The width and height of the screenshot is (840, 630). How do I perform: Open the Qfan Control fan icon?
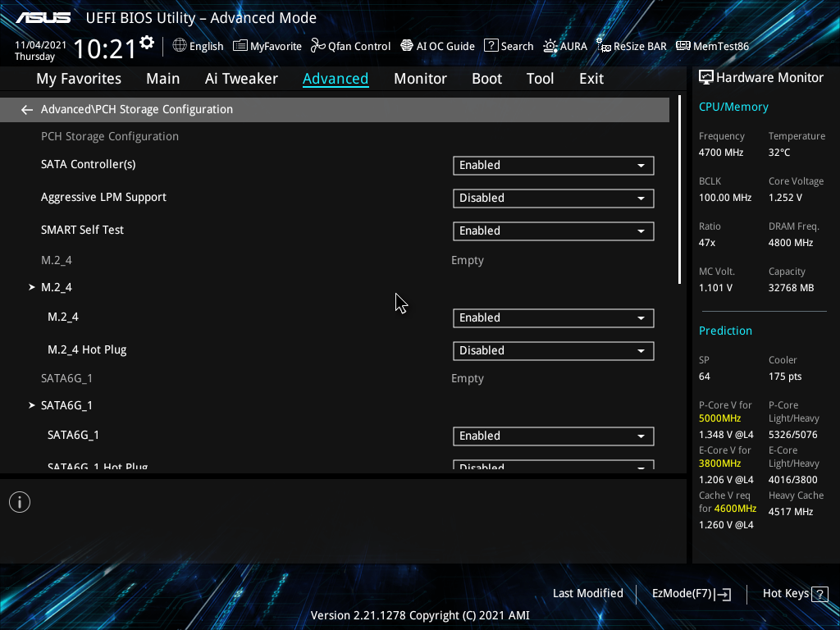(x=318, y=46)
